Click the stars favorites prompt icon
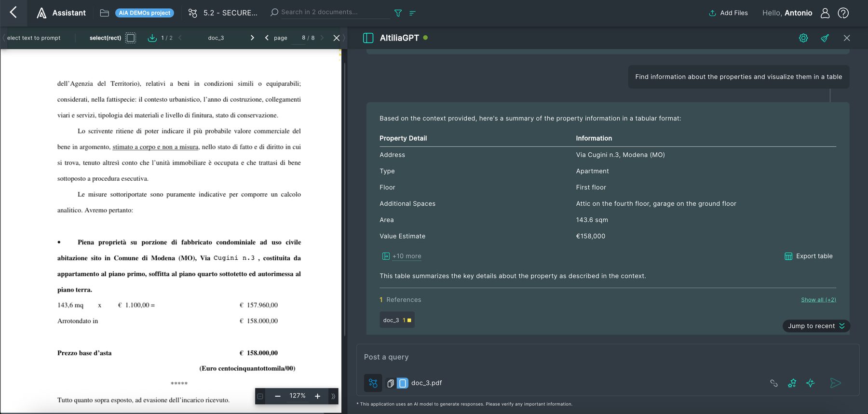Image resolution: width=868 pixels, height=414 pixels. 792,383
